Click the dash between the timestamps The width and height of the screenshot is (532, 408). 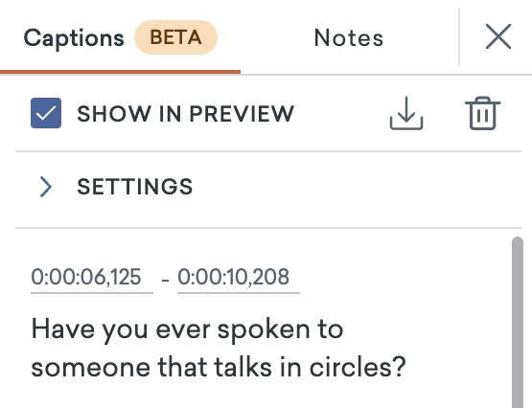[165, 281]
